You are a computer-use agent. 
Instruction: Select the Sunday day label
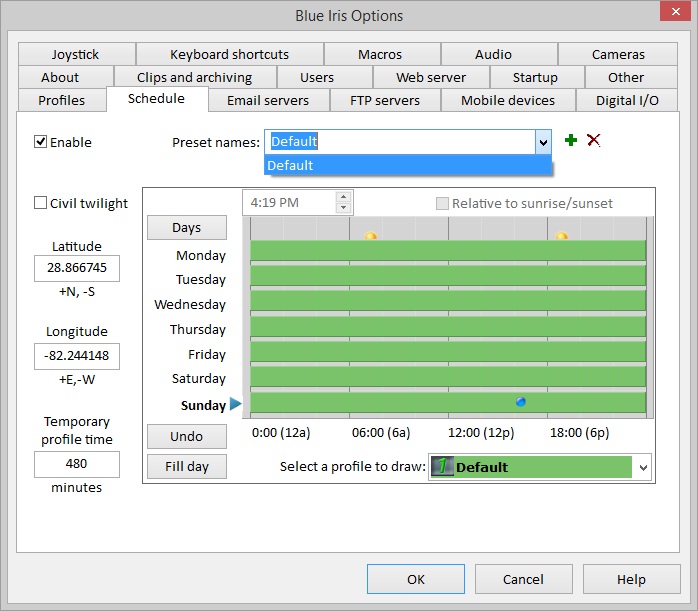(x=203, y=405)
